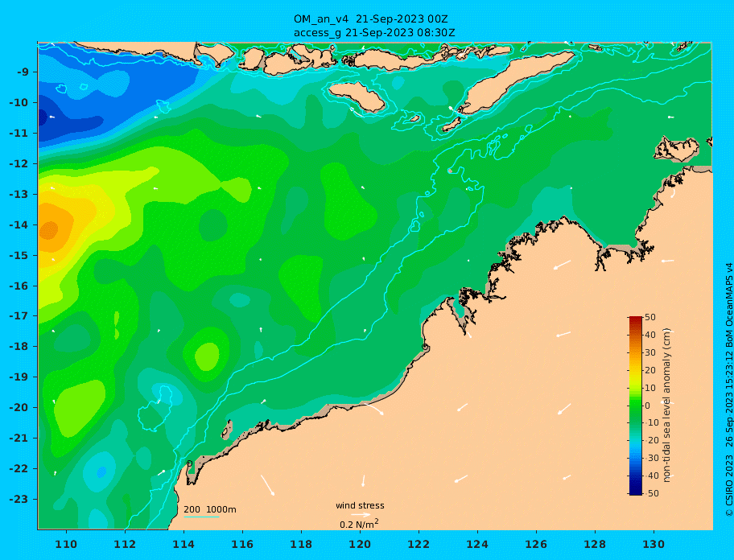The height and width of the screenshot is (560, 734).
Task: Click the cyan contour legend line under "200 1000m"
Action: [201, 517]
